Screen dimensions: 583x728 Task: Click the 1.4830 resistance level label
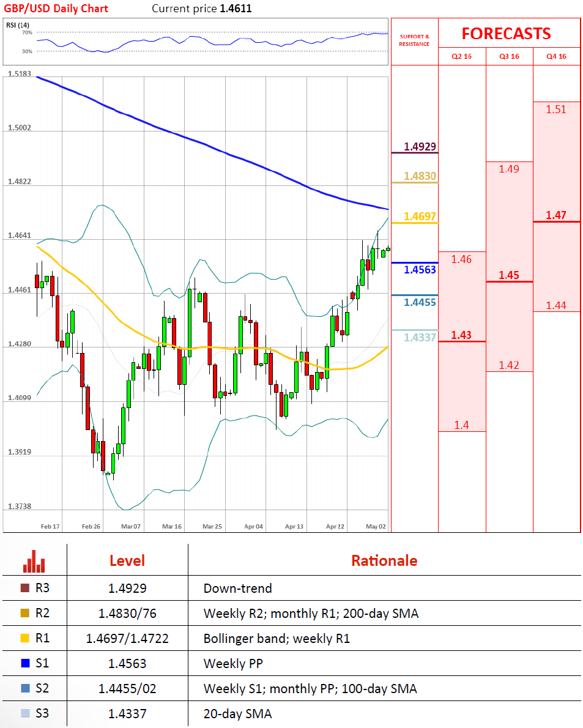(x=420, y=176)
